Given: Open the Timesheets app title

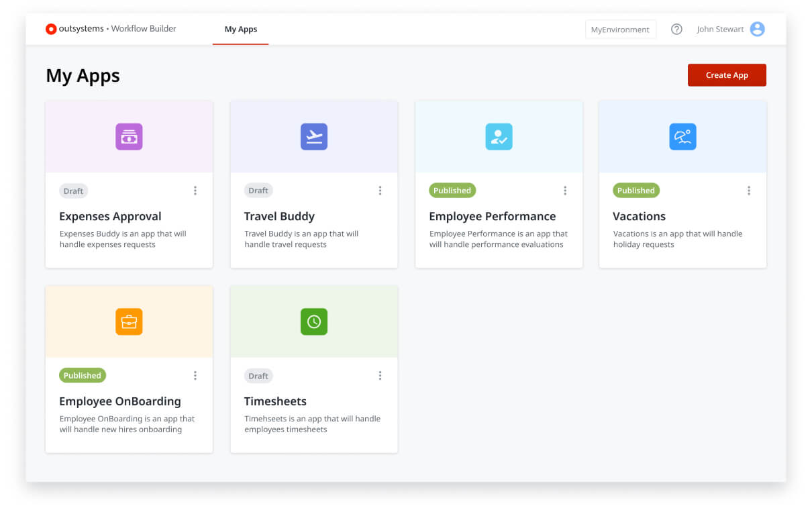Looking at the screenshot, I should pos(275,401).
